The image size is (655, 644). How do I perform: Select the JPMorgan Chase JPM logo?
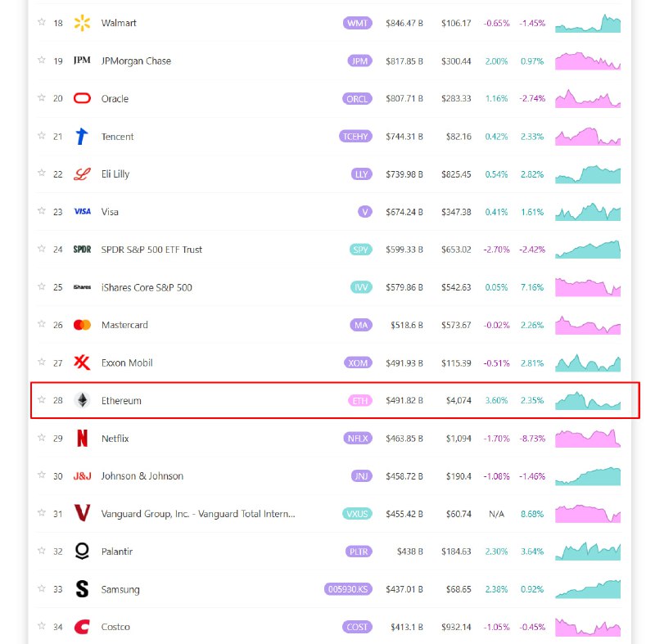[x=81, y=61]
